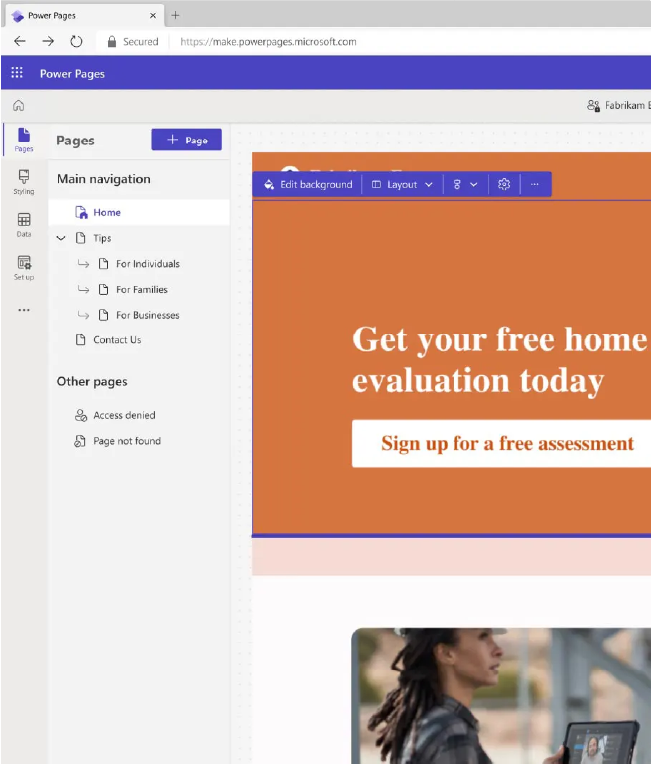This screenshot has height=765, width=651.
Task: Click the browser forward arrow
Action: click(48, 41)
